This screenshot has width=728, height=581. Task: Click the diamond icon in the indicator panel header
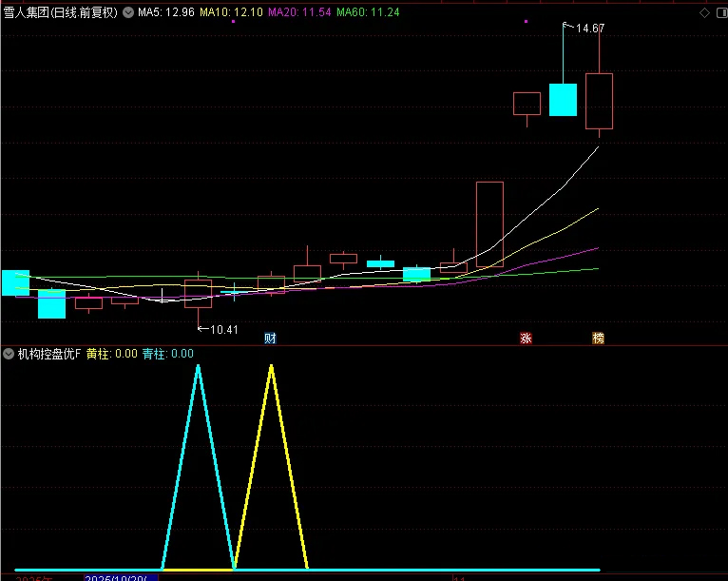coord(704,354)
